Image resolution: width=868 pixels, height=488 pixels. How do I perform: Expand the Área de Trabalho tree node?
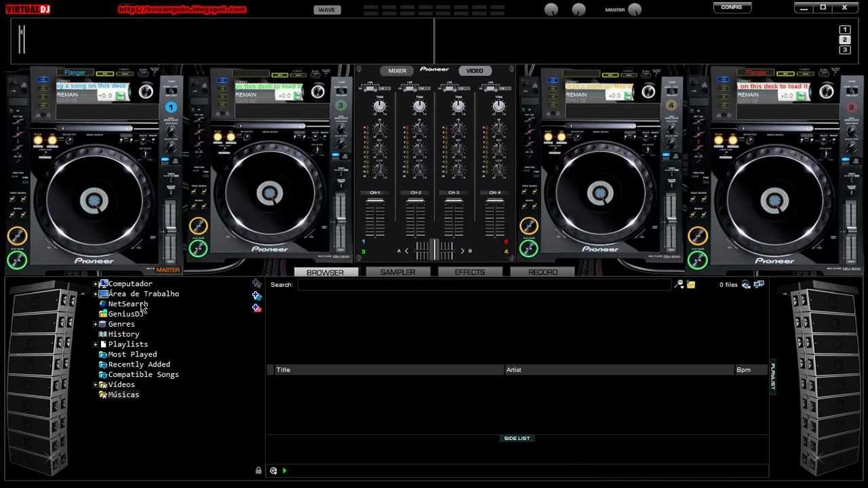pyautogui.click(x=95, y=294)
